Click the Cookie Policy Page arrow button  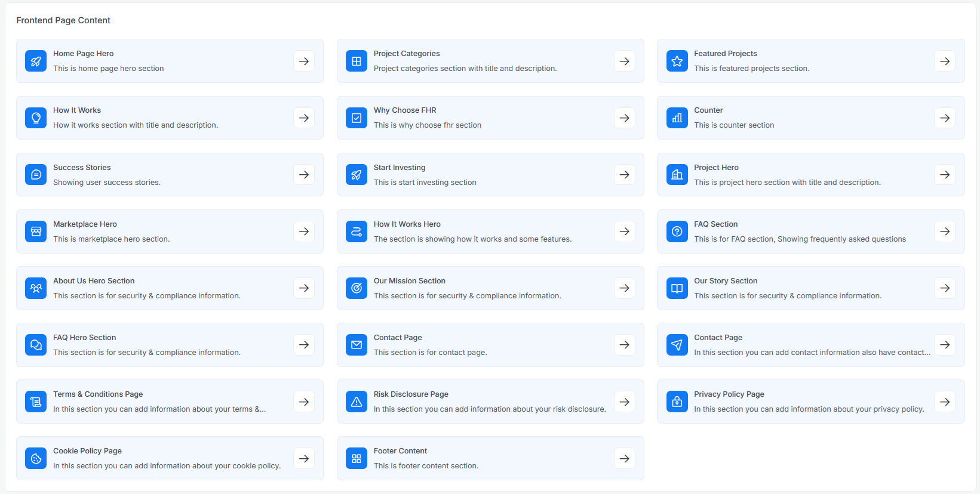pyautogui.click(x=304, y=458)
